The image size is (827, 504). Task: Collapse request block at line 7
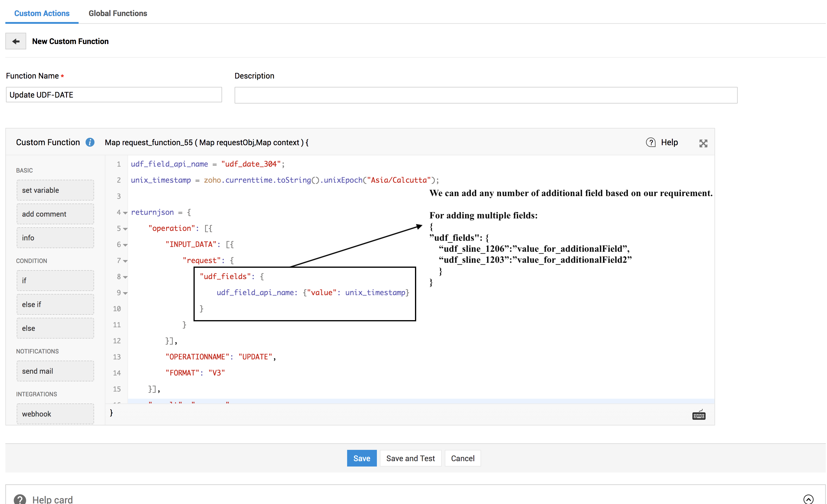(x=125, y=261)
